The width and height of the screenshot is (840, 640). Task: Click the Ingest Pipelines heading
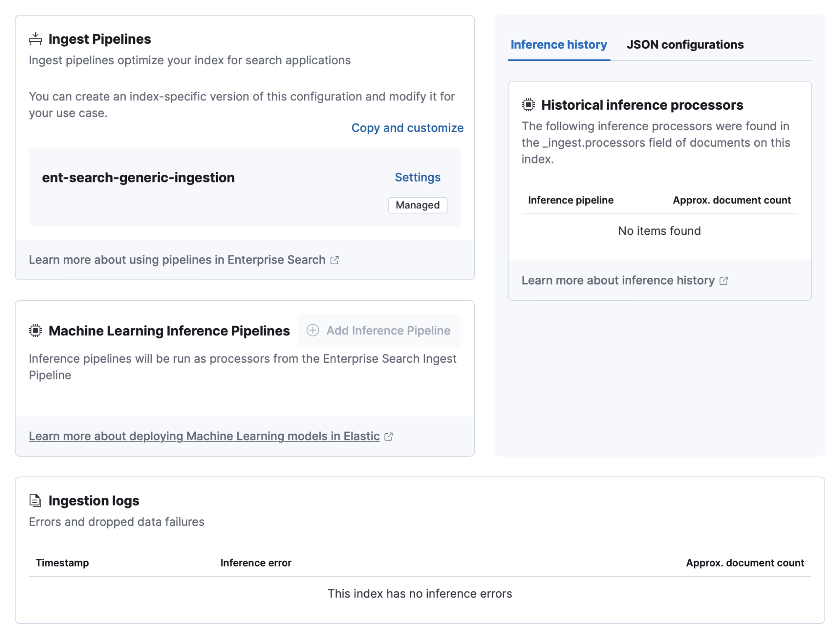pyautogui.click(x=100, y=39)
